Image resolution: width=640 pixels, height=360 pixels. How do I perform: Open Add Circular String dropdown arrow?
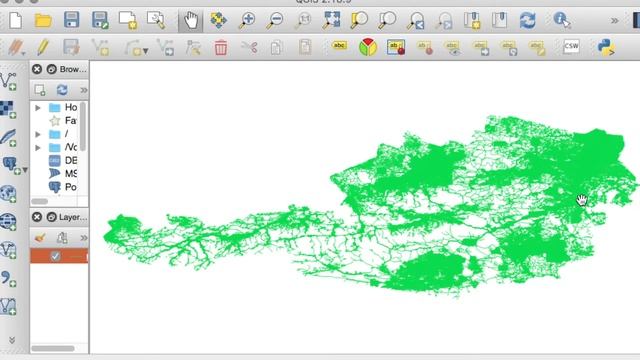pos(145,51)
